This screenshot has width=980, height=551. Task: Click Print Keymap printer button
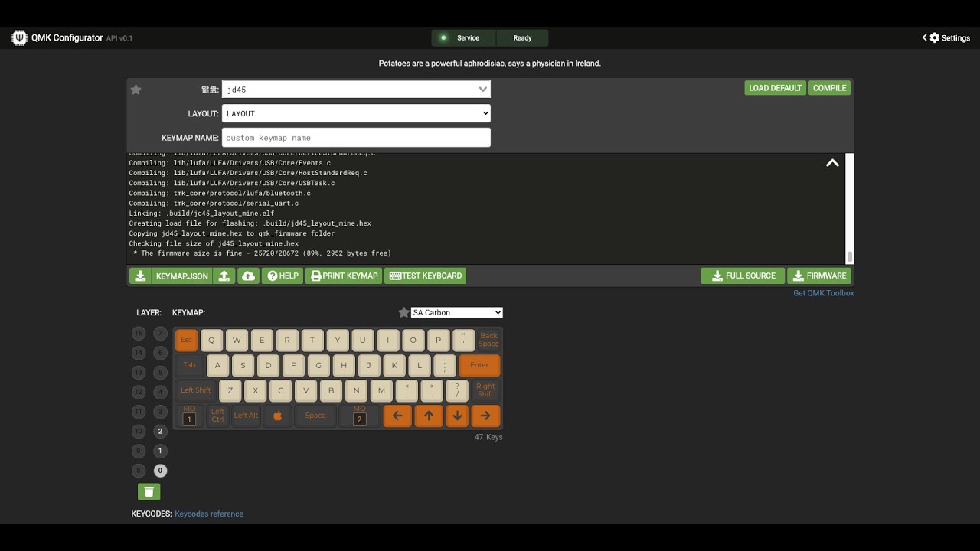click(344, 275)
